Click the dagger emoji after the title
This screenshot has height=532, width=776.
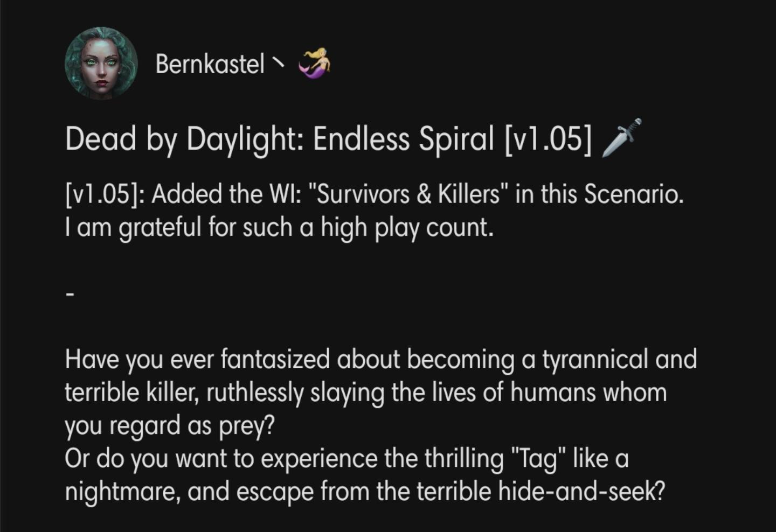621,138
